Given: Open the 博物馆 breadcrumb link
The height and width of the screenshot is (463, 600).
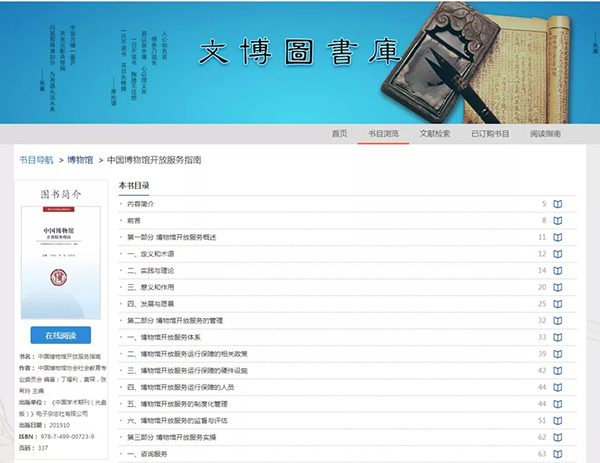Looking at the screenshot, I should tap(81, 159).
